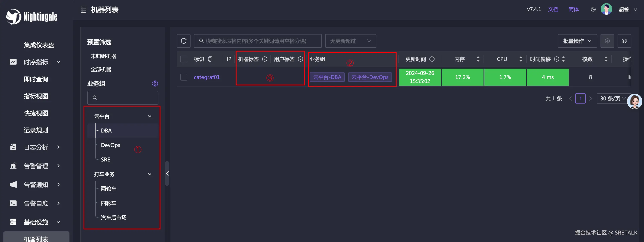Select all rows header checkbox

pos(184,59)
